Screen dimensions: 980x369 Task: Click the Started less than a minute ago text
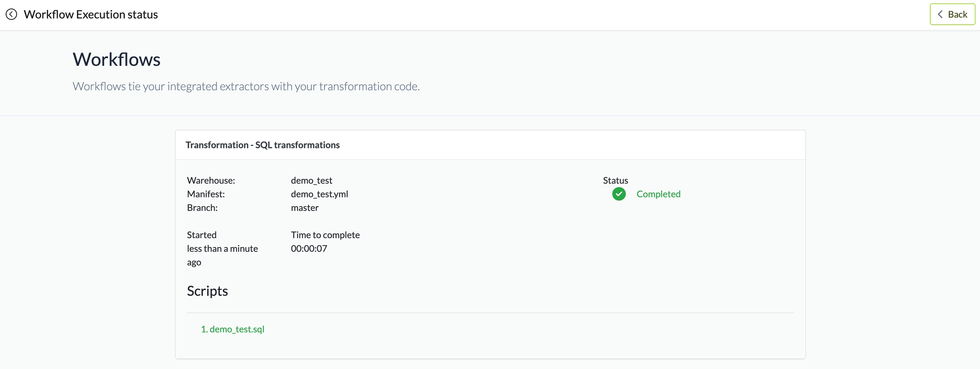coord(222,248)
